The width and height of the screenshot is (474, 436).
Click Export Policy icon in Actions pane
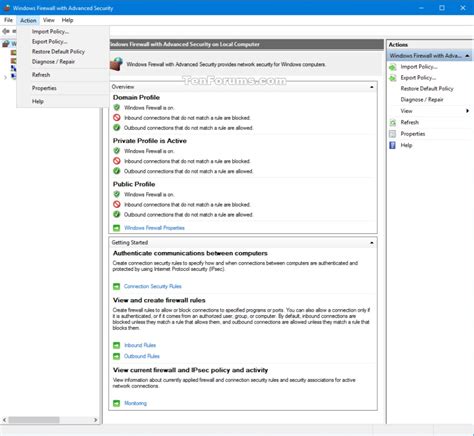[x=393, y=78]
